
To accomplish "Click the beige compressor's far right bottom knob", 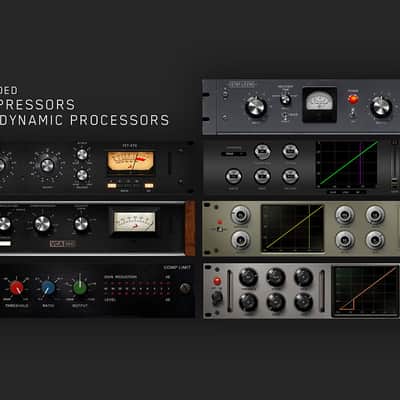I will click(x=375, y=240).
